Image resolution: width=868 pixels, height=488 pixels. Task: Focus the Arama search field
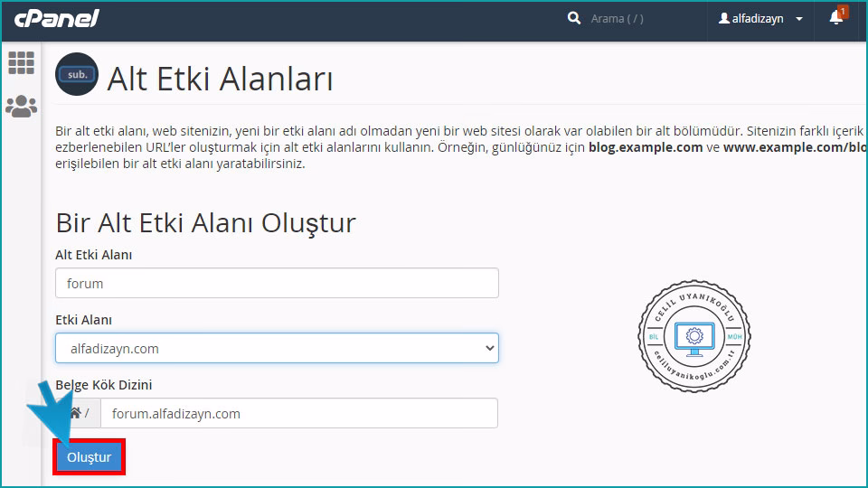[x=618, y=19]
